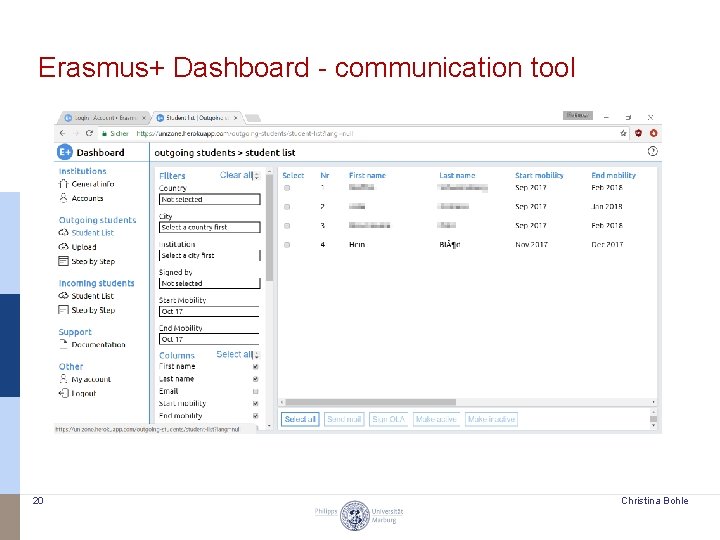
Task: Uncheck the First name column checkbox
Action: click(256, 366)
